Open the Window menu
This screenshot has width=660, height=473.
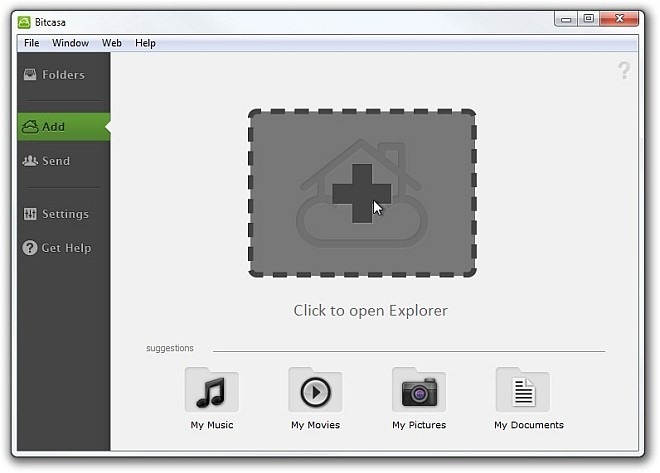(x=70, y=43)
